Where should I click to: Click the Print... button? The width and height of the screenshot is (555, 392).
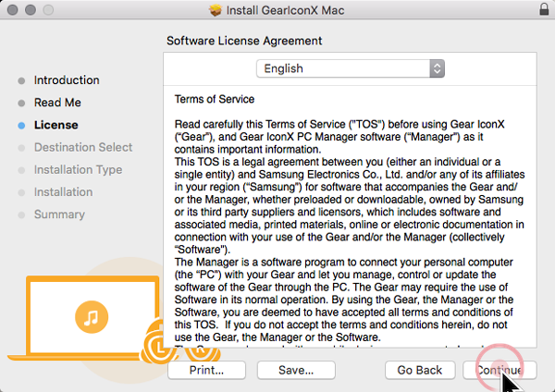pyautogui.click(x=206, y=370)
